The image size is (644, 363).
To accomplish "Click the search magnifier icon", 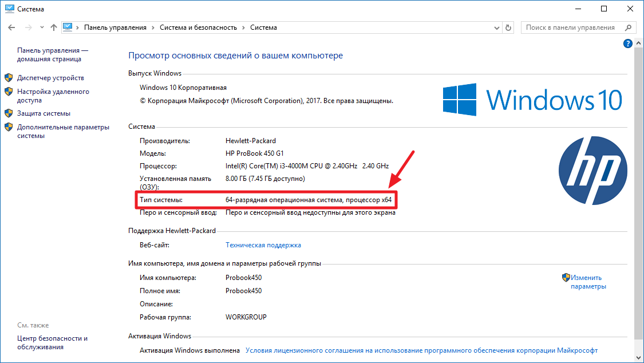I will [x=628, y=27].
